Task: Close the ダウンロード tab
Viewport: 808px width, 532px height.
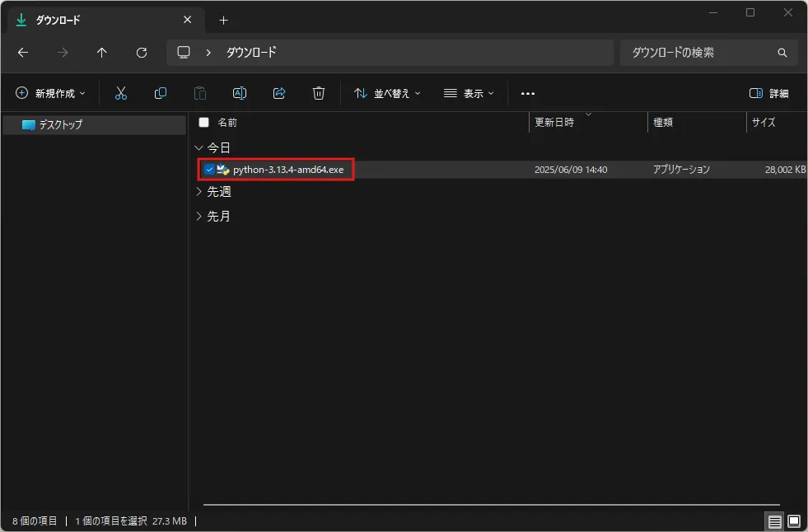Action: pyautogui.click(x=188, y=20)
